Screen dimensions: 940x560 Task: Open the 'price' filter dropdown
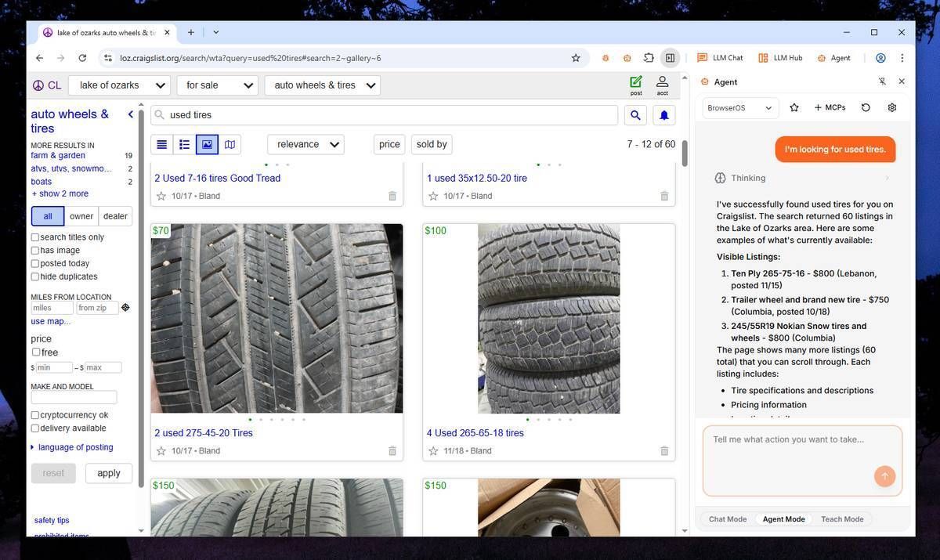coord(389,144)
